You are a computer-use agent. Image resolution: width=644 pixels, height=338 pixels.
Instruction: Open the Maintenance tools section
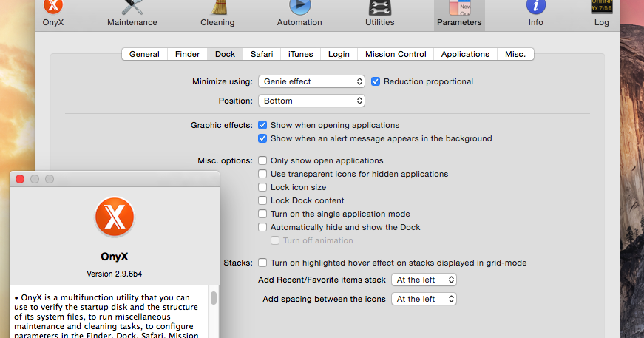(132, 14)
